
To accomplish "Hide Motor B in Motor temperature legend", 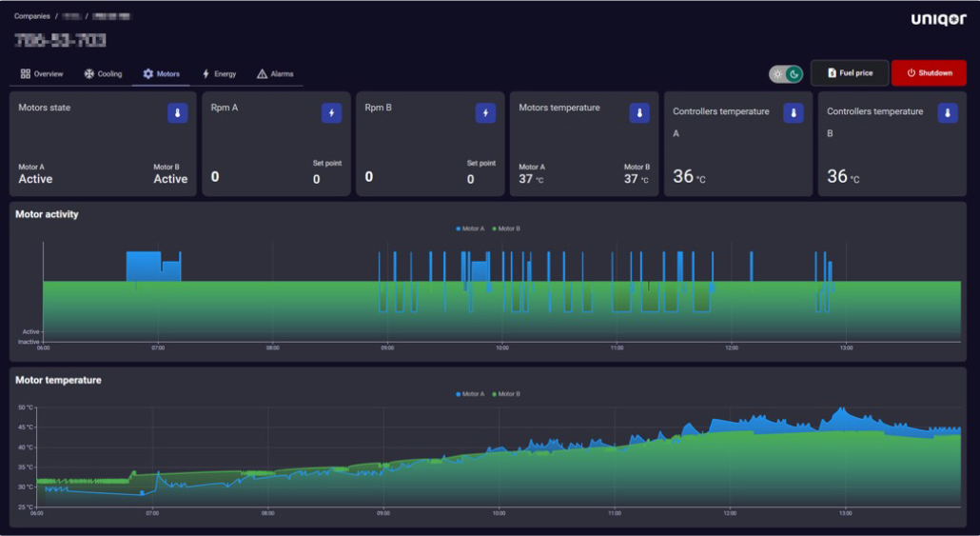I will tap(508, 394).
